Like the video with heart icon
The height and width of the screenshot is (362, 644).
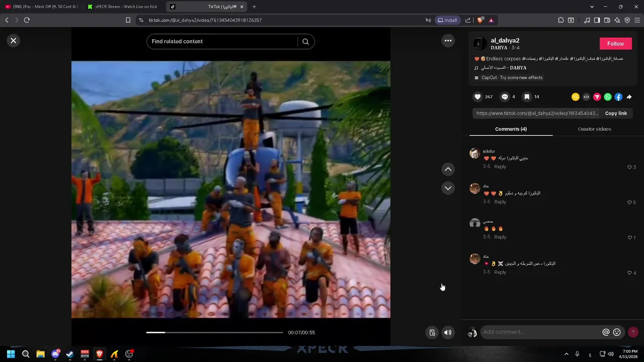click(477, 97)
